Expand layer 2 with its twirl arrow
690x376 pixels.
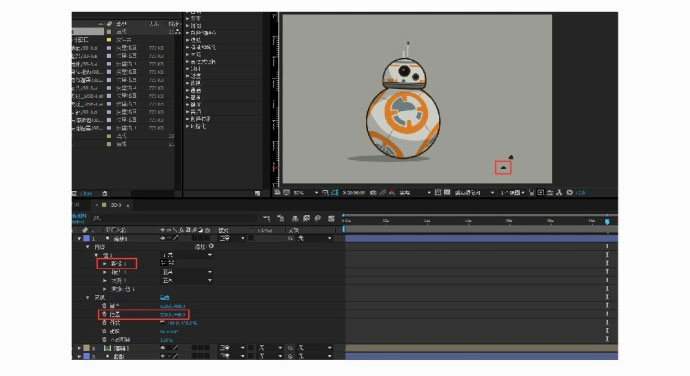(79, 348)
